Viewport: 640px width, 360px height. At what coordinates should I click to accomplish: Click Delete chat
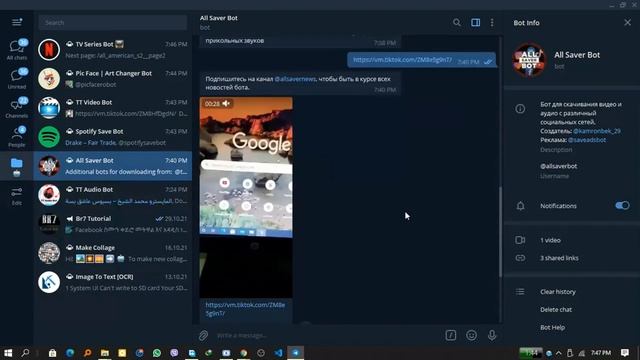(556, 309)
